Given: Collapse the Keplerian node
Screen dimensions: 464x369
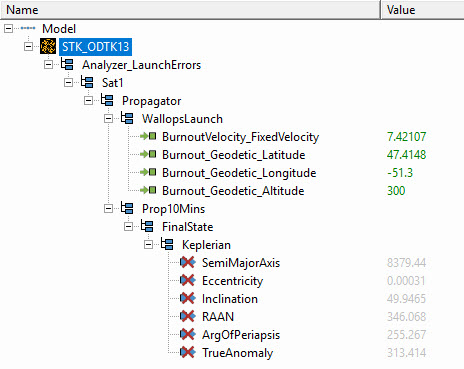Looking at the screenshot, I should [x=148, y=245].
